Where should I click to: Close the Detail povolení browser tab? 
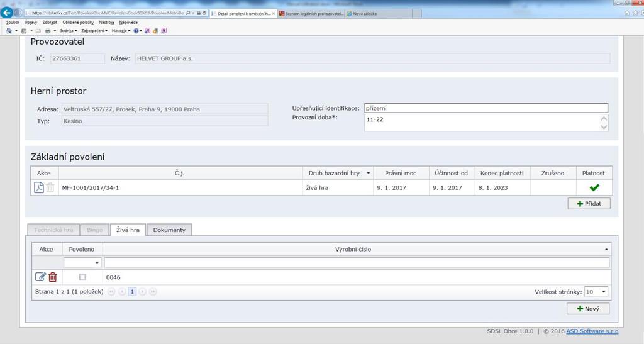tap(274, 14)
